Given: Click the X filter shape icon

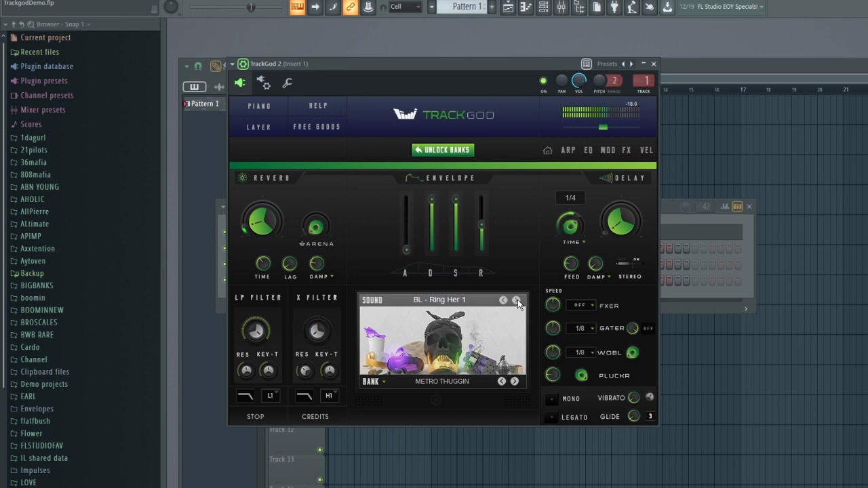Looking at the screenshot, I should [x=304, y=396].
